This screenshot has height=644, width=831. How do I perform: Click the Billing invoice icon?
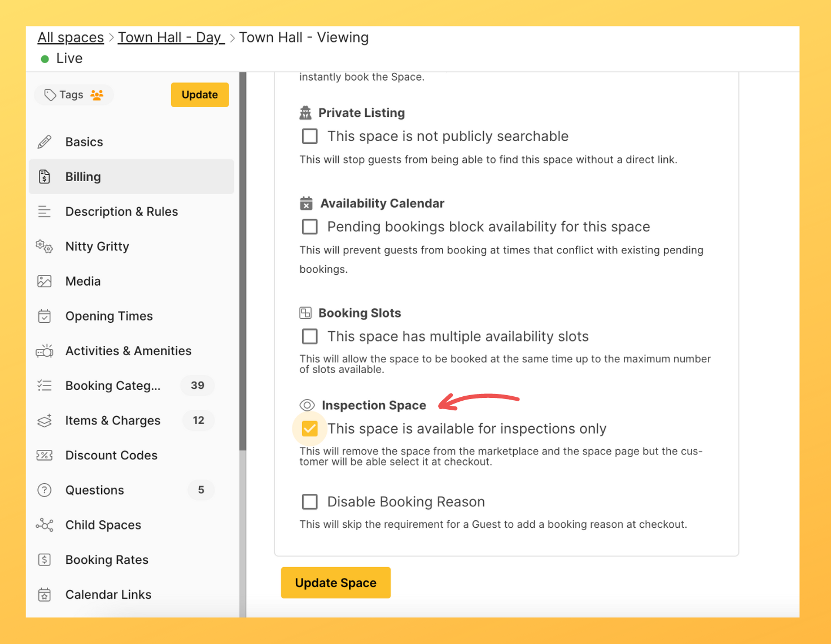tap(45, 177)
